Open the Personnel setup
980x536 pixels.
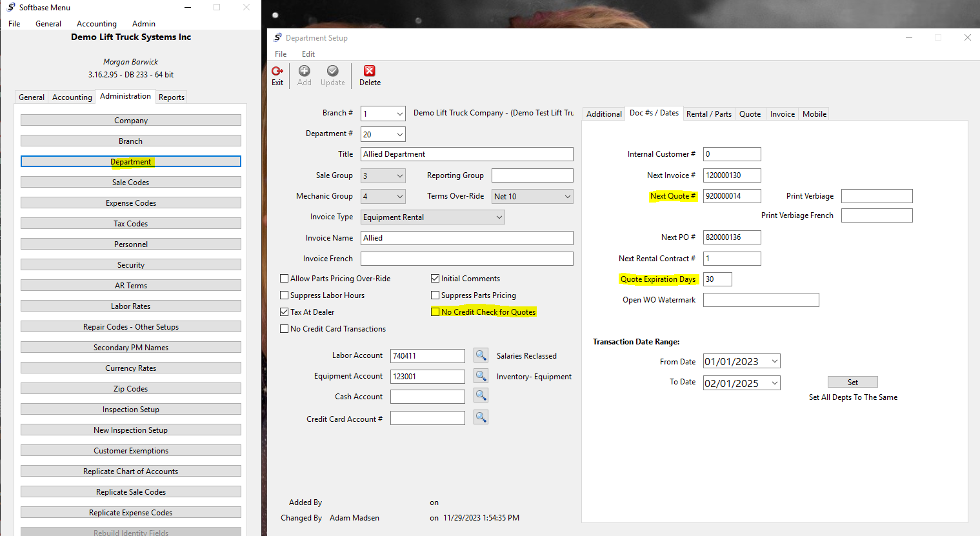[x=131, y=244]
